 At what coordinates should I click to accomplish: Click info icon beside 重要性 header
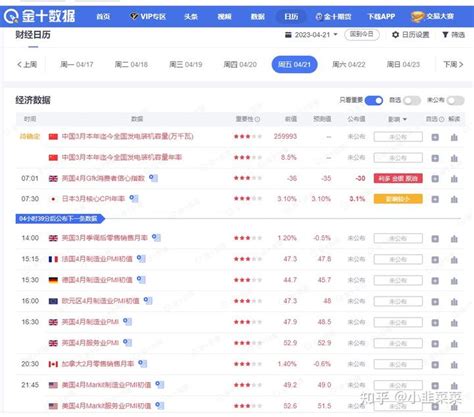coord(257,119)
